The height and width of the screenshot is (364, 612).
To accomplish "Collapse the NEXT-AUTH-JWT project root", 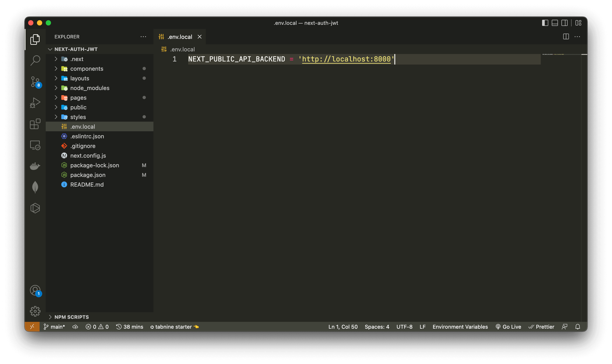I will tap(76, 49).
